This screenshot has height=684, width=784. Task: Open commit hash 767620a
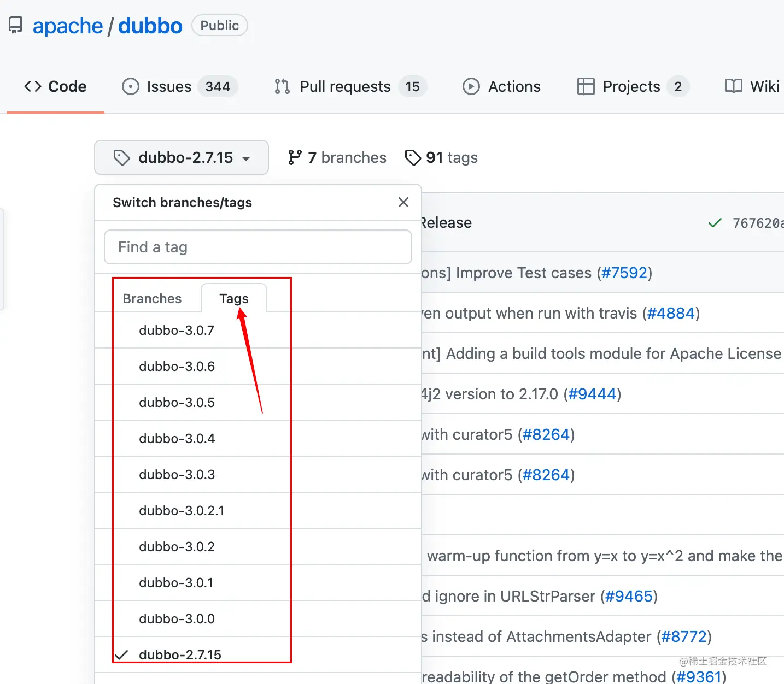(758, 223)
